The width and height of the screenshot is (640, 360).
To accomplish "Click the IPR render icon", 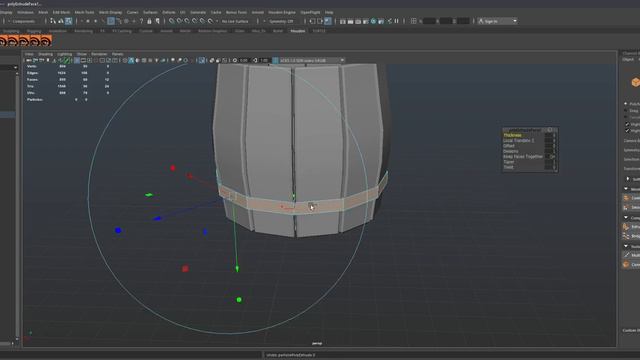I will tap(358, 21).
